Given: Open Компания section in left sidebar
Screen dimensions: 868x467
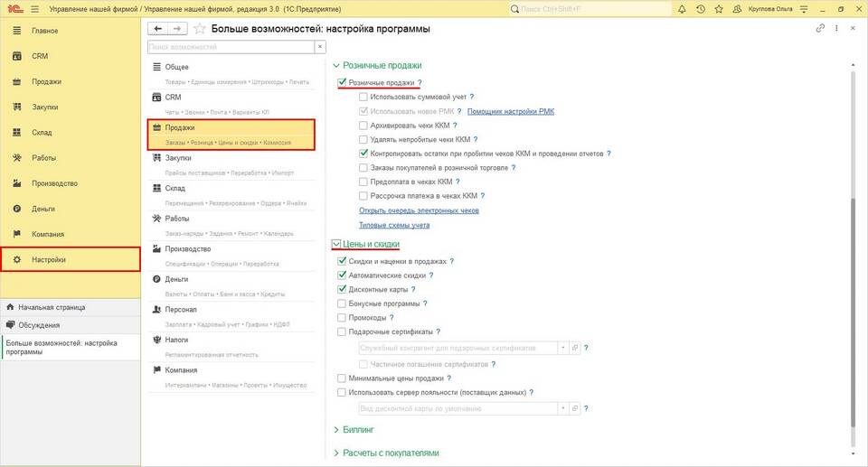Looking at the screenshot, I should [x=70, y=235].
